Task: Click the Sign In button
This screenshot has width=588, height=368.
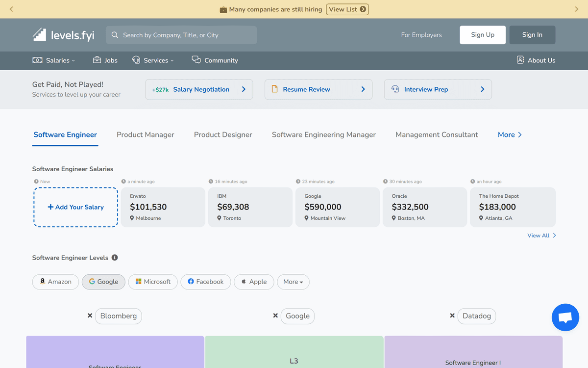Action: point(532,35)
